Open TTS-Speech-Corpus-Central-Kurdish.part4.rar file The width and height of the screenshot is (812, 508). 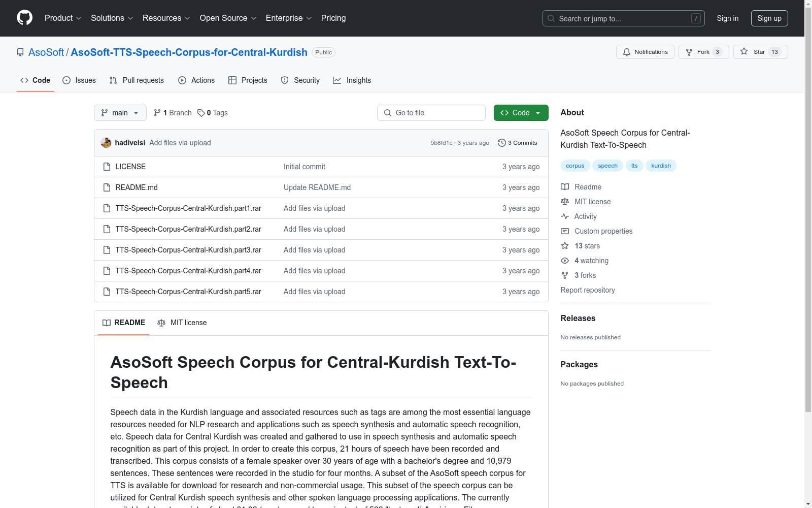click(188, 271)
